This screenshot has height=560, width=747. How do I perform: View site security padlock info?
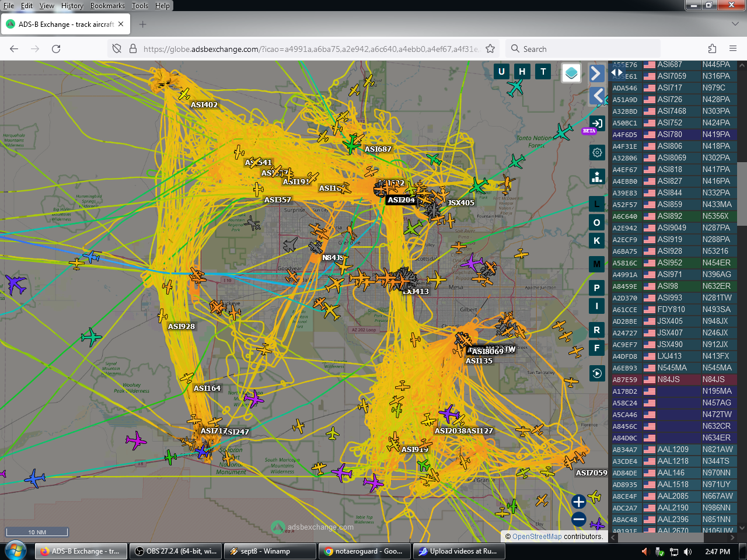[x=133, y=49]
